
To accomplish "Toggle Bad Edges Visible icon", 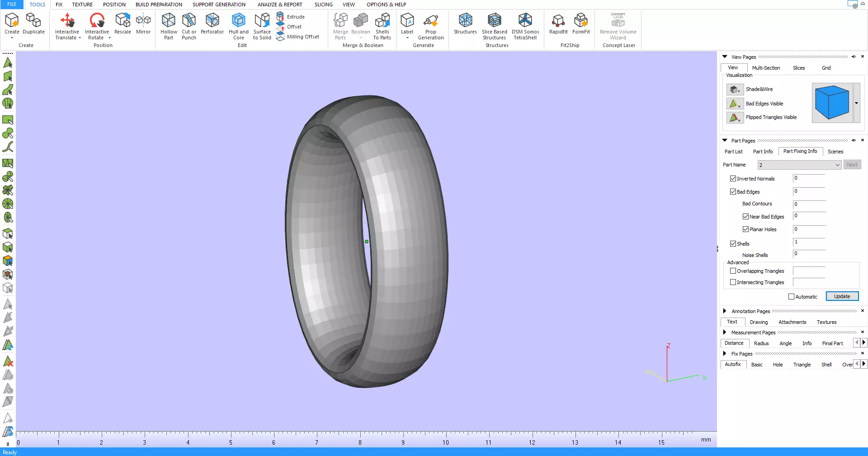I will pyautogui.click(x=735, y=104).
